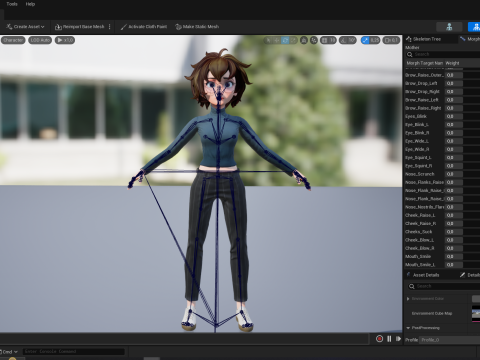This screenshot has height=360, width=480.
Task: Click the Brow_Drop_Left weight value field
Action: tap(454, 83)
